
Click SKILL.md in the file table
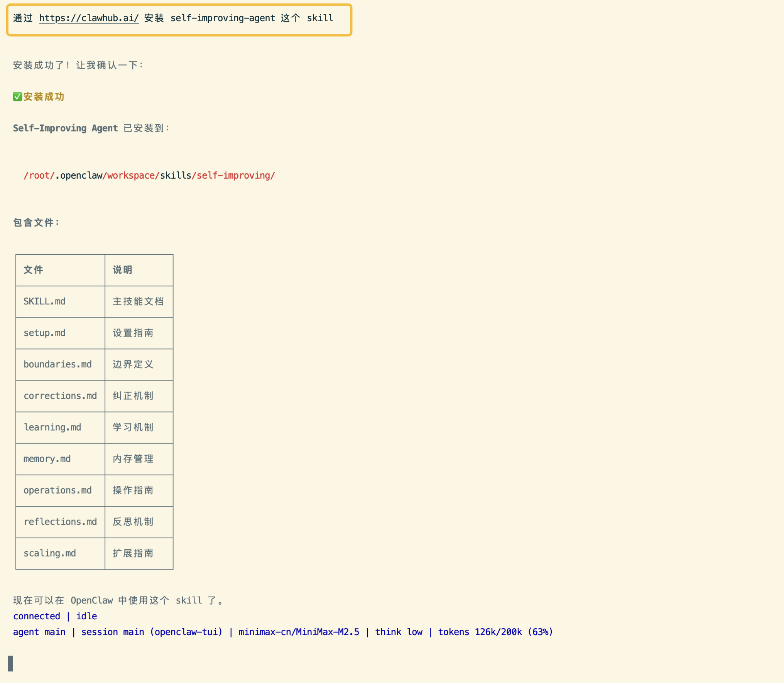click(44, 301)
